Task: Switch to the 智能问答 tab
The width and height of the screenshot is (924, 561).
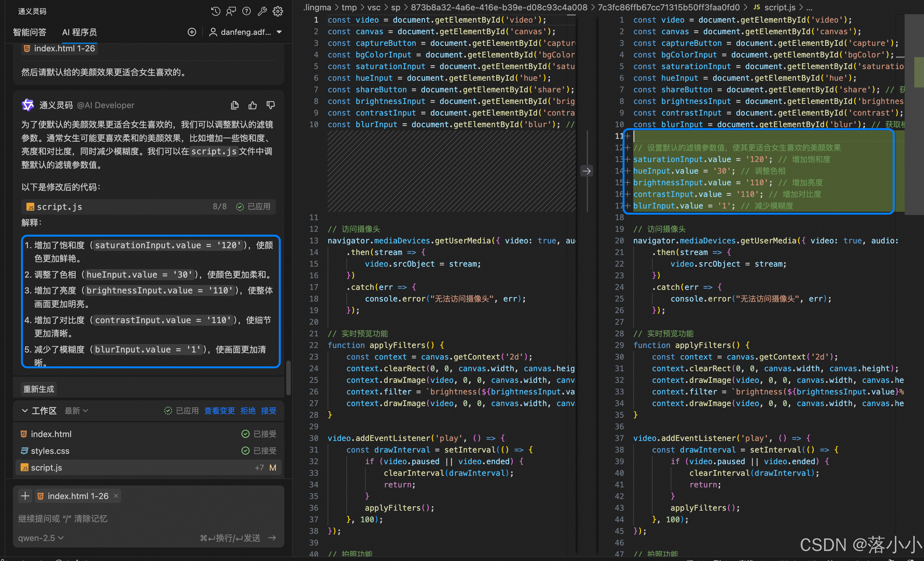Action: click(30, 32)
